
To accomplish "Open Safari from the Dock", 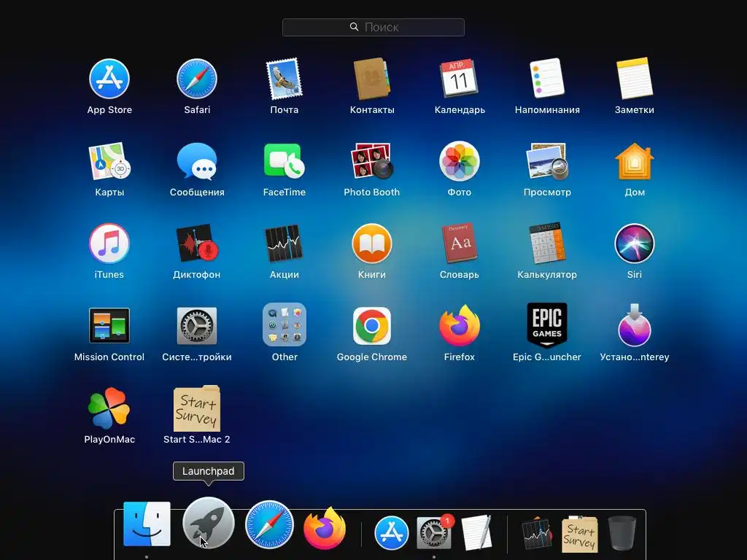I will pos(269,524).
